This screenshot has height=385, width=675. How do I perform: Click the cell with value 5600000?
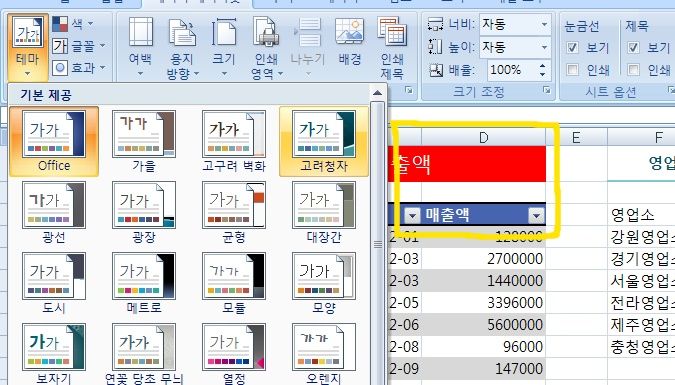(483, 325)
